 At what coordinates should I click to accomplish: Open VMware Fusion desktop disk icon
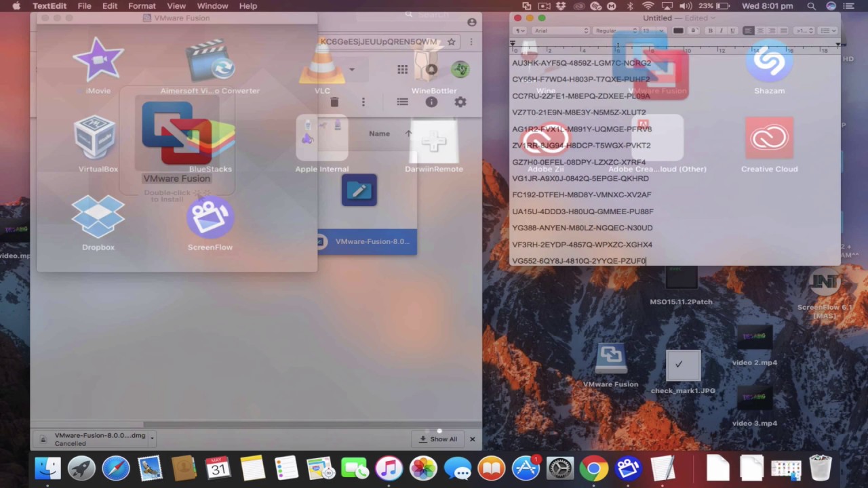point(610,359)
